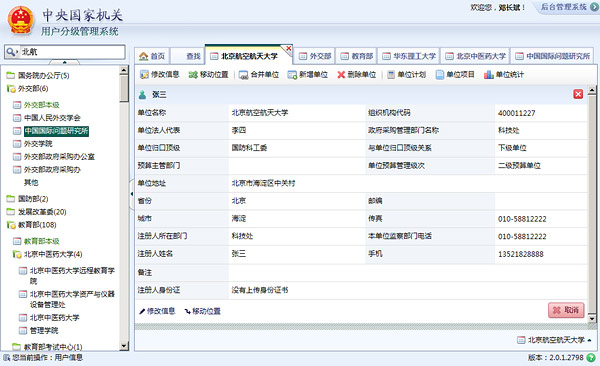Close the 张三 detail panel with red X
The height and width of the screenshot is (366, 600).
click(578, 94)
